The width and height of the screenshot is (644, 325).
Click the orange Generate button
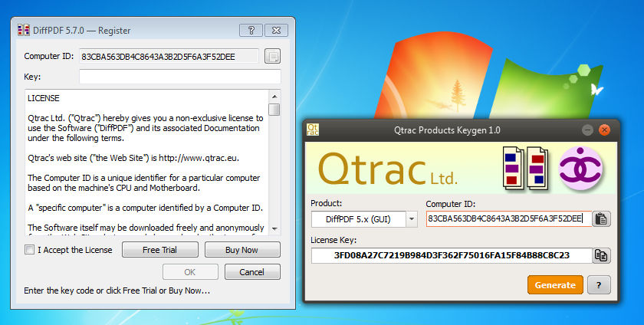point(555,285)
